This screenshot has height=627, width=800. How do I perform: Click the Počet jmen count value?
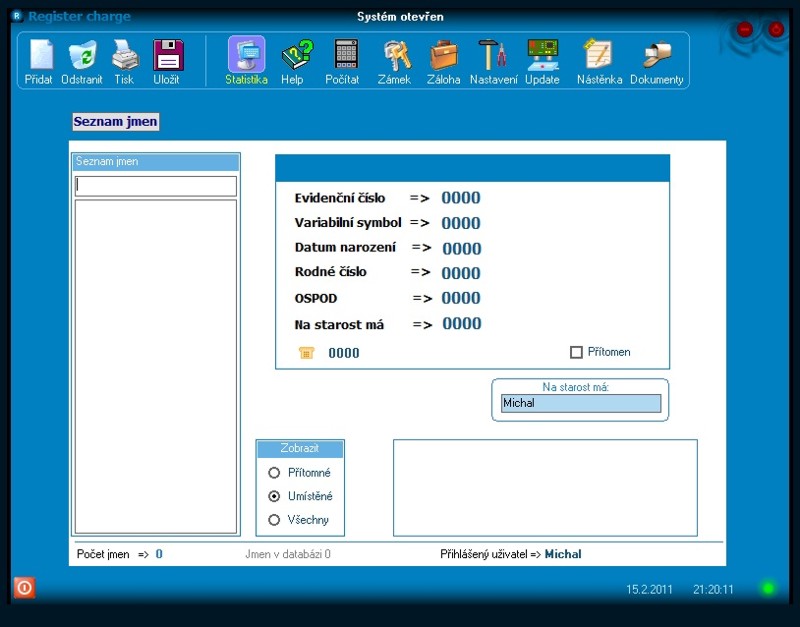click(x=159, y=554)
